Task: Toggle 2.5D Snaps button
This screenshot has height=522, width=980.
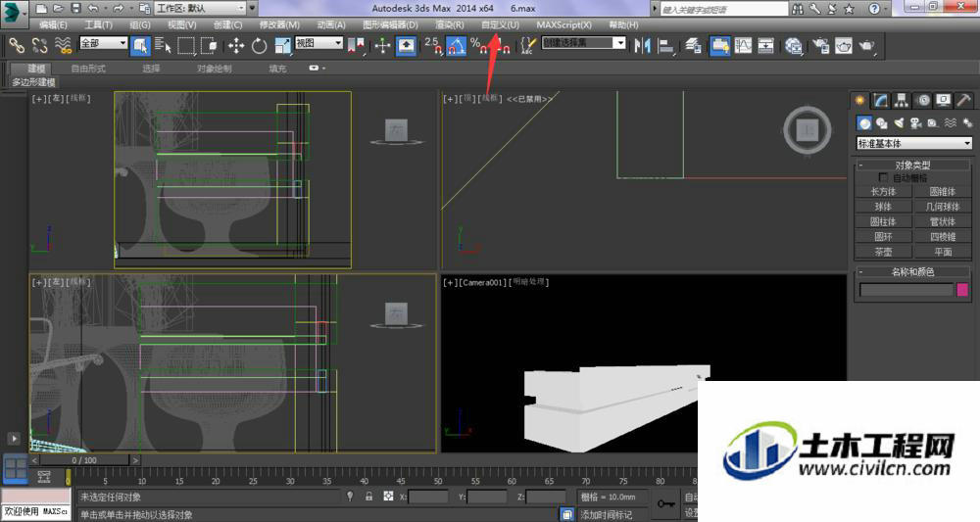Action: (432, 45)
